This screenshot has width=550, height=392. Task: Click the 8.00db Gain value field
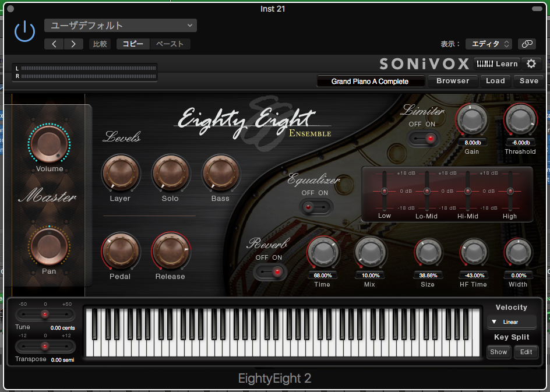coord(473,143)
